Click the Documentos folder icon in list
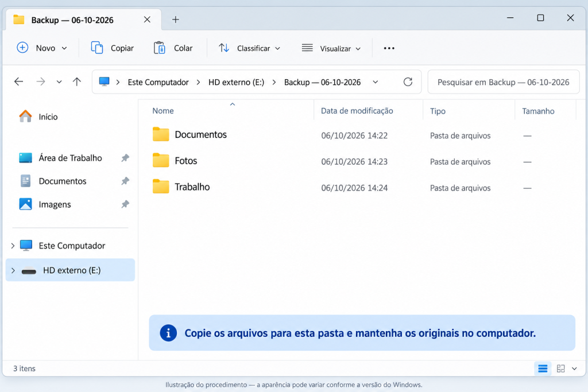Image resolution: width=588 pixels, height=392 pixels. pos(161,134)
